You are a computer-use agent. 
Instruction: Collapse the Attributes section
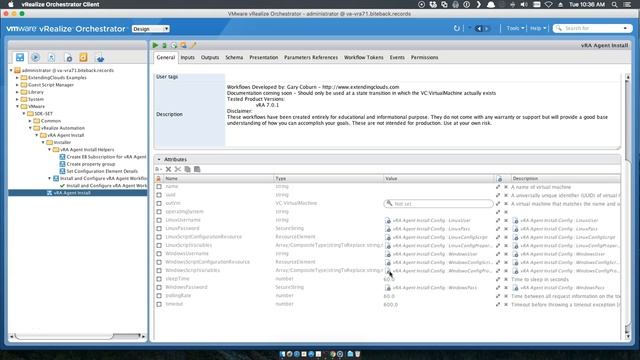point(159,160)
